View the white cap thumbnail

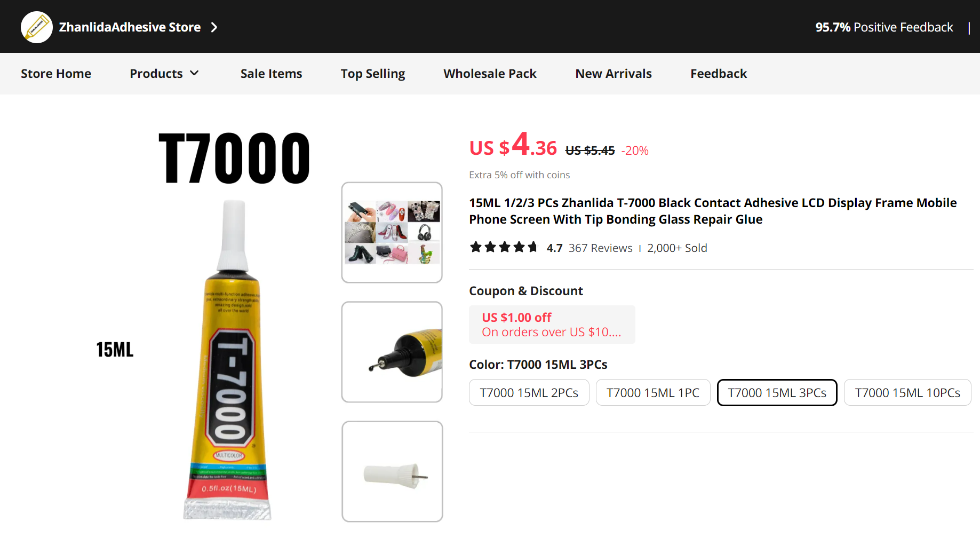392,472
